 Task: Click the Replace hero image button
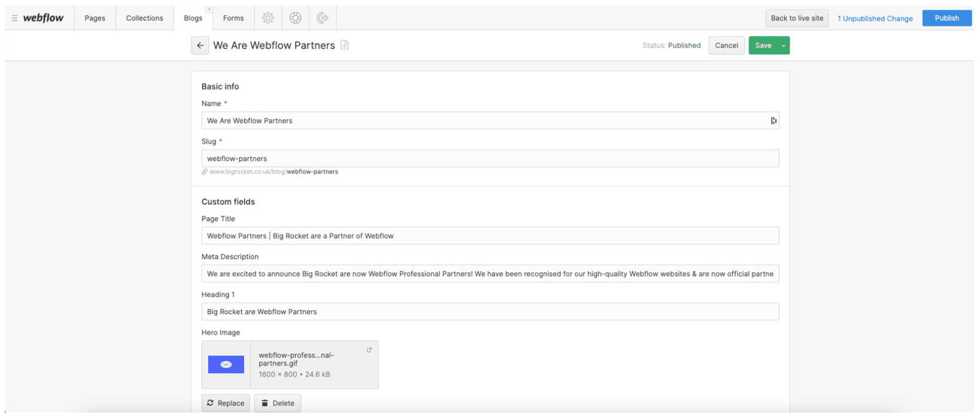pos(226,403)
